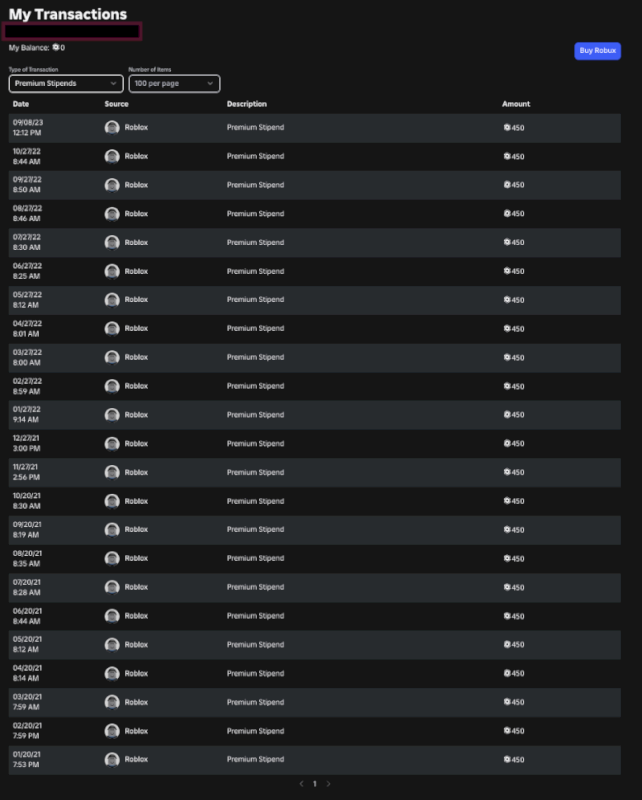This screenshot has width=642, height=800.
Task: Click the Date column header
Action: point(21,104)
